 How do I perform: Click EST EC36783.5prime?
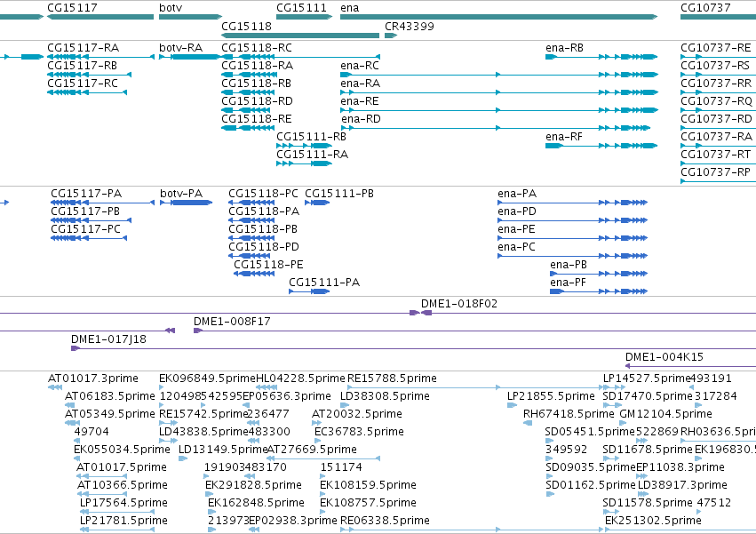pos(359,432)
